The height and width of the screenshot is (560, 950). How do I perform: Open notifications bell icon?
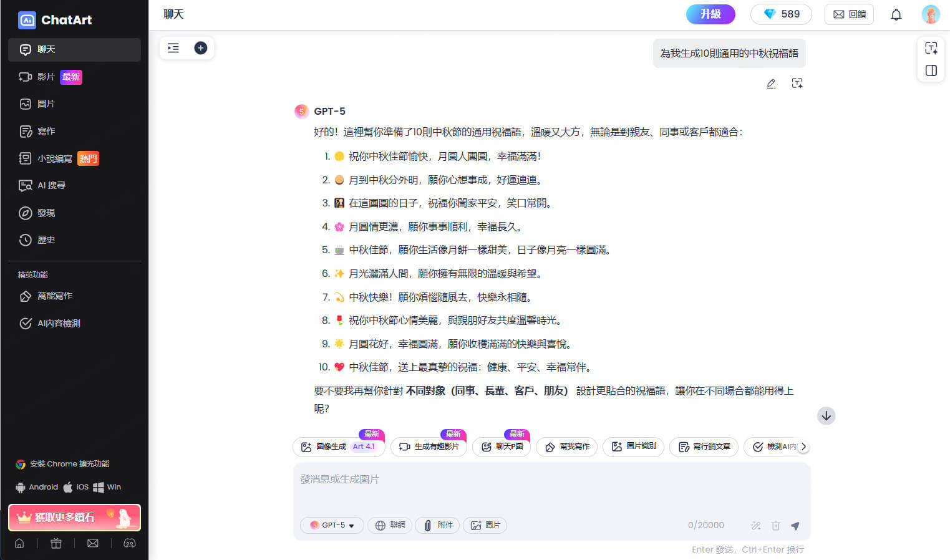click(x=896, y=14)
